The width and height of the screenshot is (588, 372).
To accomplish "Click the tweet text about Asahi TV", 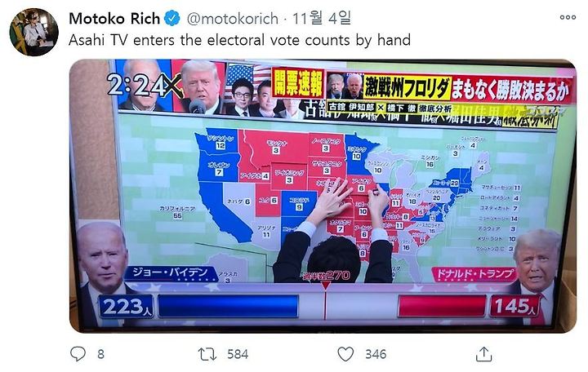I will click(239, 40).
